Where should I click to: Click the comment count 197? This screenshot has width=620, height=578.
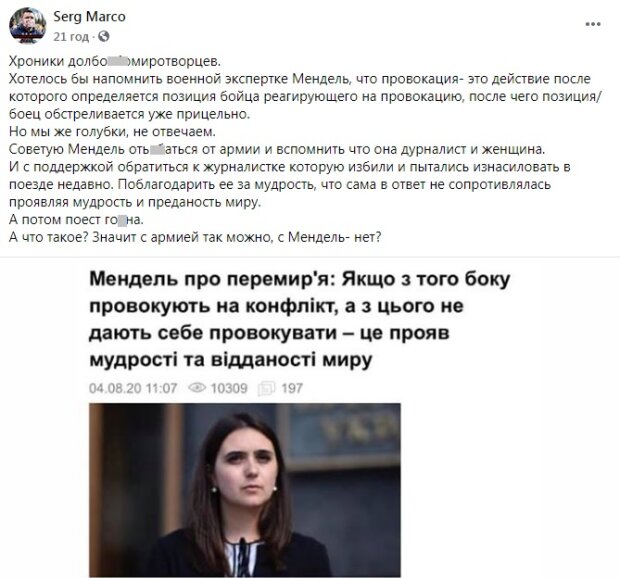[292, 388]
